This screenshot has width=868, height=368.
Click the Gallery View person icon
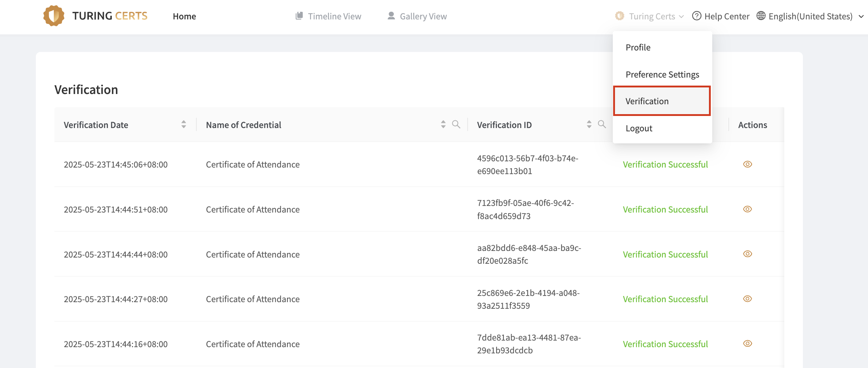391,16
